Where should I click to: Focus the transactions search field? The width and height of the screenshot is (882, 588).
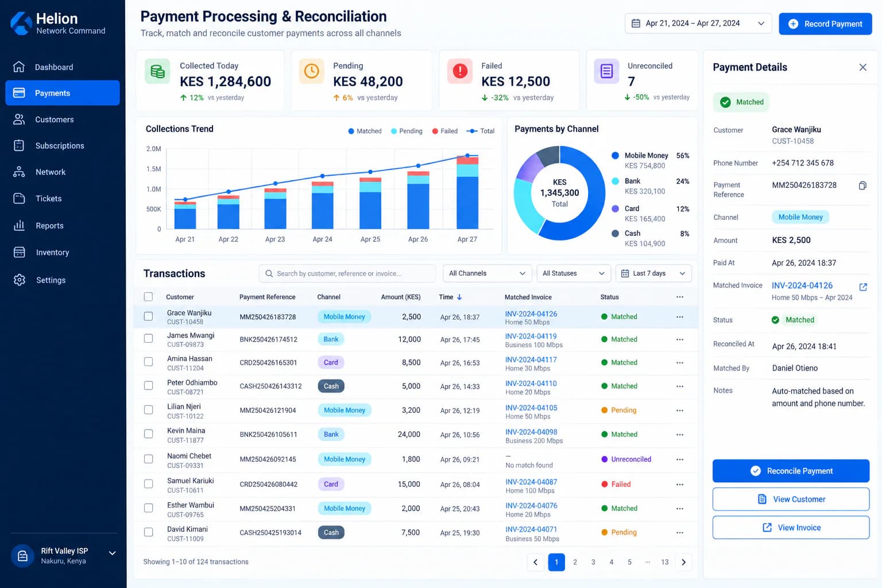coord(347,273)
